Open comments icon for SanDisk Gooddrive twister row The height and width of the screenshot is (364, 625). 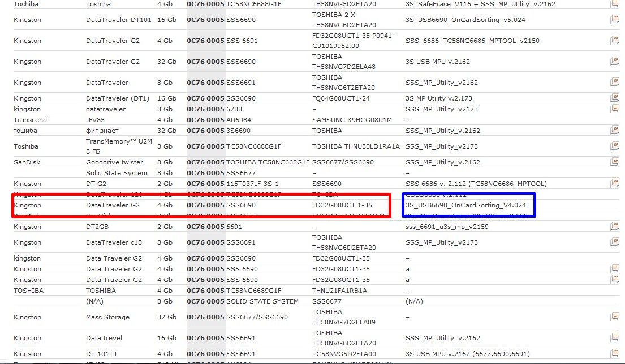tap(615, 162)
